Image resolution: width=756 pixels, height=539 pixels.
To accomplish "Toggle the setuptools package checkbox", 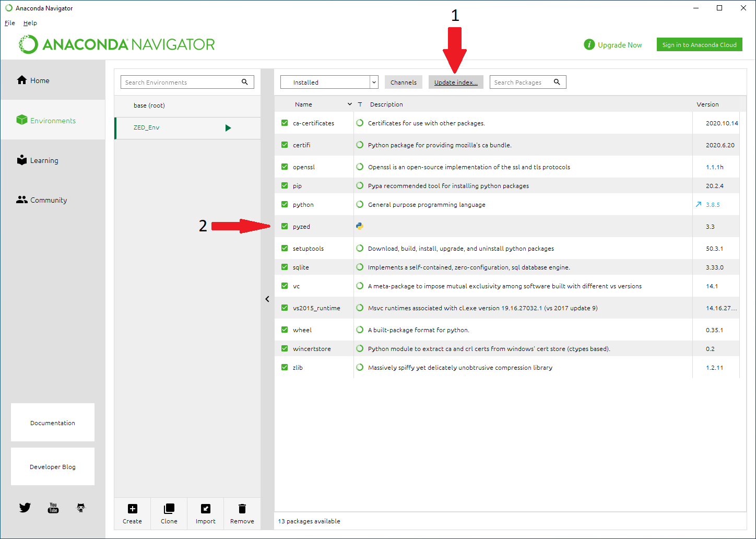I will (285, 249).
